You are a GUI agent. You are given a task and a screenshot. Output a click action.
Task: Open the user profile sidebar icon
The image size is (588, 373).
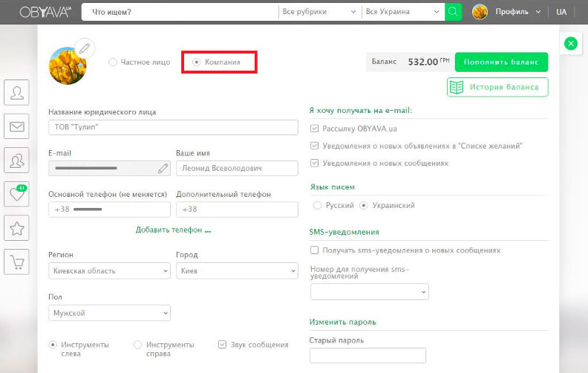click(16, 93)
